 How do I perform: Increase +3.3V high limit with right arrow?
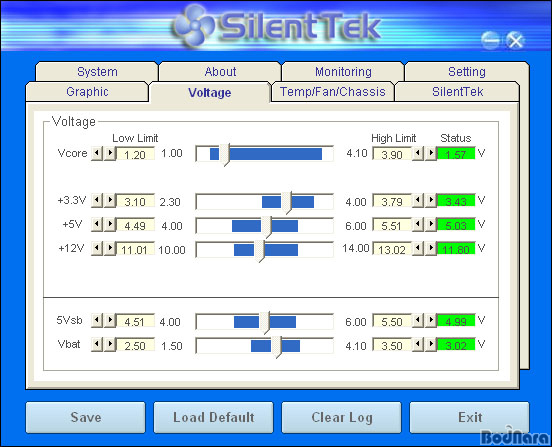431,201
